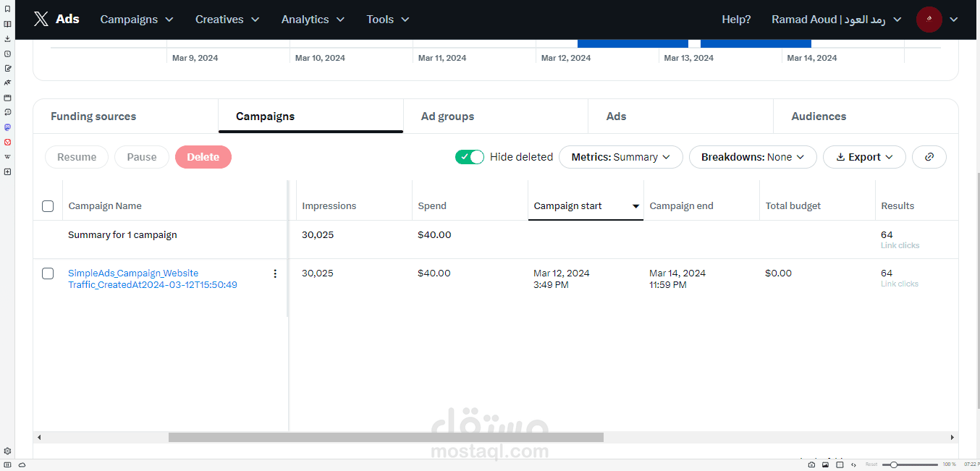Open three-dot menu for SimpleAds campaign

pos(274,273)
